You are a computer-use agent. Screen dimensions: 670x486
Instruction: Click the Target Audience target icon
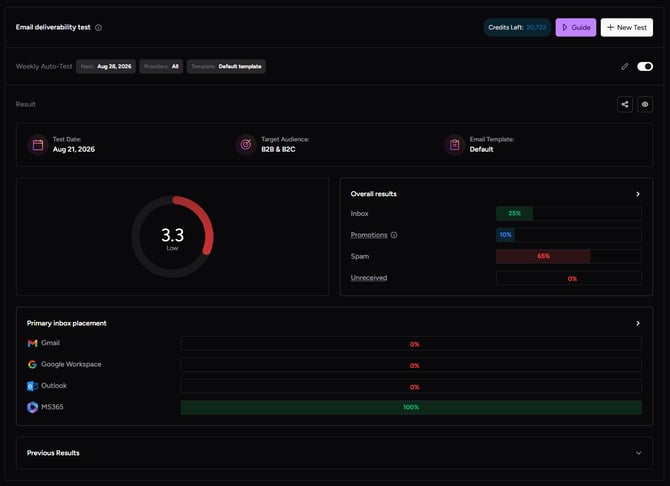pyautogui.click(x=246, y=145)
